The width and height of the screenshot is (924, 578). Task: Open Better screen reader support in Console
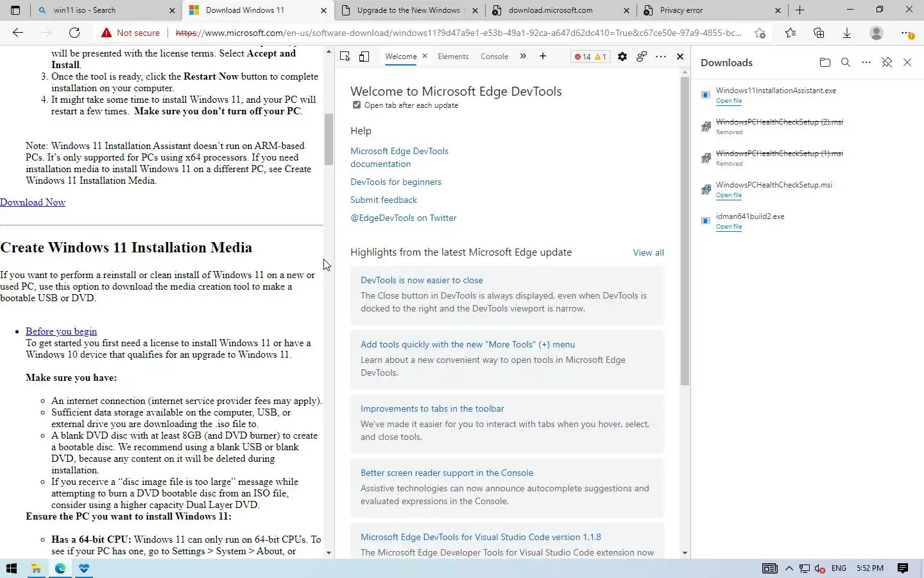pyautogui.click(x=447, y=473)
